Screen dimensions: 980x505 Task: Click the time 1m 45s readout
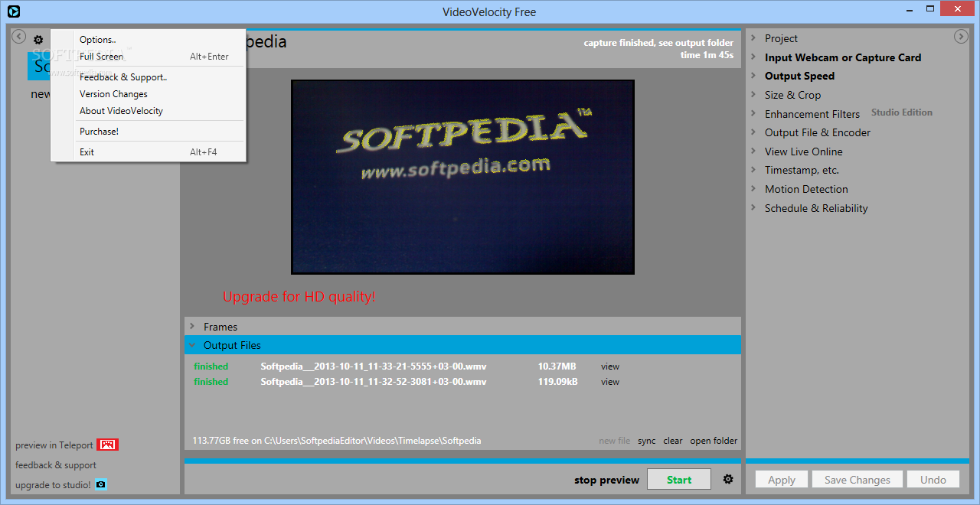click(707, 55)
